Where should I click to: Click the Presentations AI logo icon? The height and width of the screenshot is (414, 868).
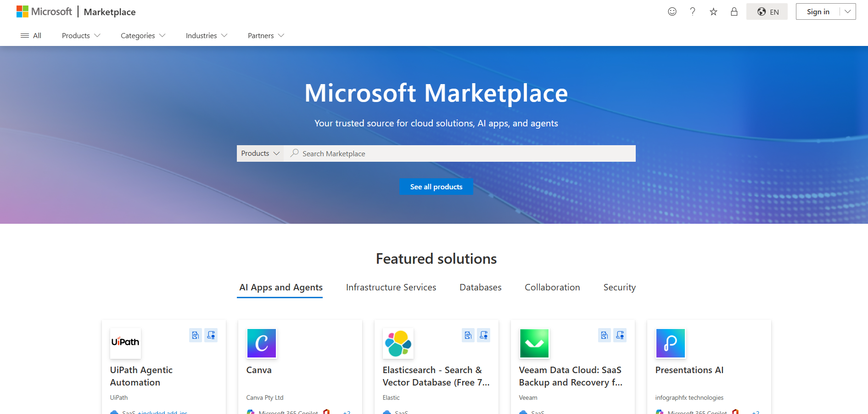[671, 343]
